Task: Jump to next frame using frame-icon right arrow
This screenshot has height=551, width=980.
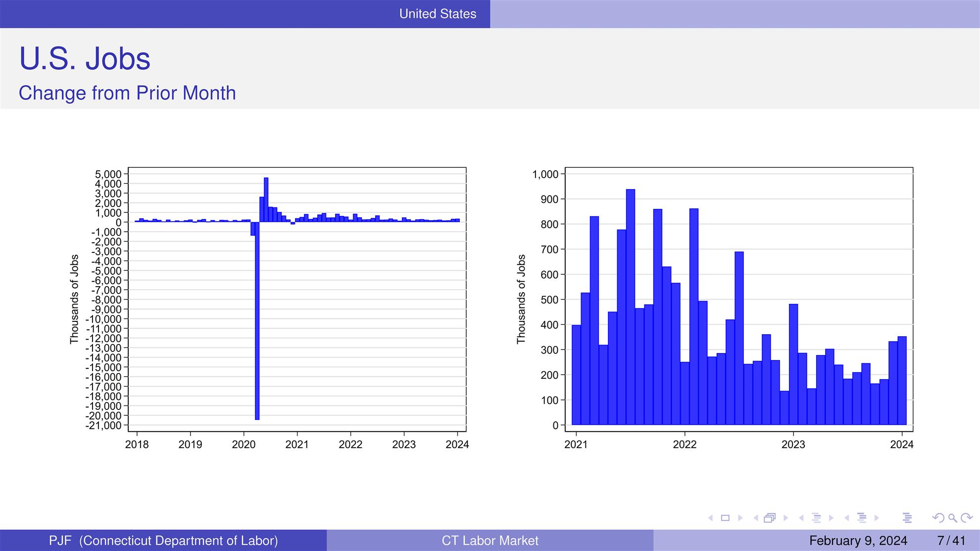Action: [785, 518]
